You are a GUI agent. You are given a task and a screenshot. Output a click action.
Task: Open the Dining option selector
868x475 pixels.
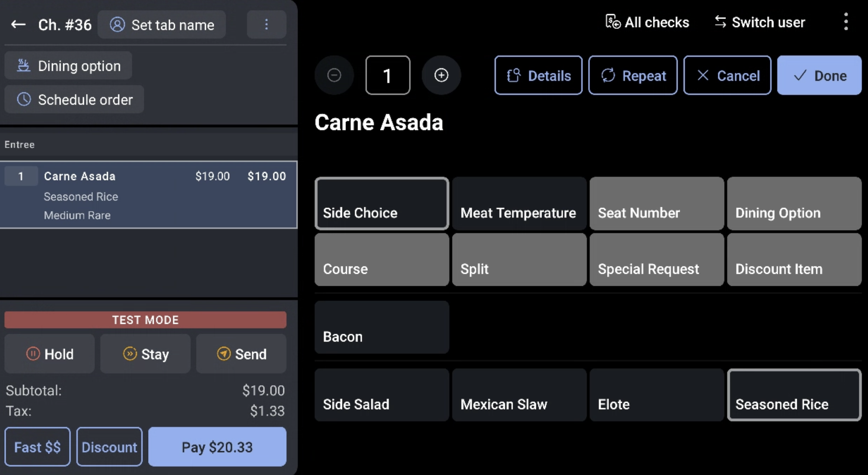[x=68, y=66]
